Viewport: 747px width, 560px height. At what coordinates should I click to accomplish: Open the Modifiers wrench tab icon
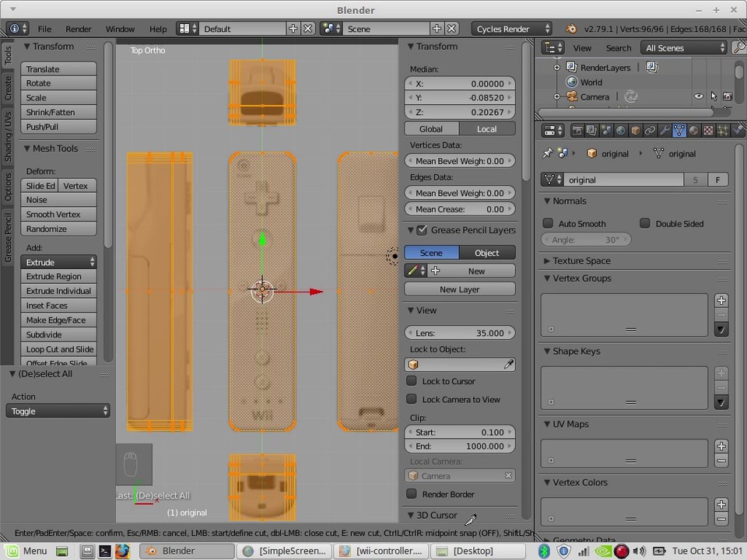[x=664, y=130]
